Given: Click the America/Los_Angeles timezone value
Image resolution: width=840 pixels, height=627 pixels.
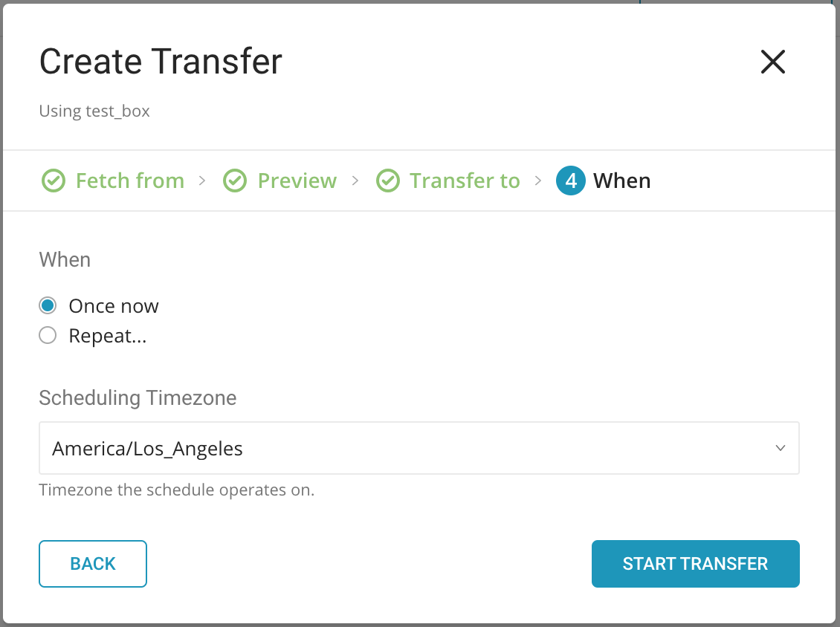Looking at the screenshot, I should click(x=147, y=449).
